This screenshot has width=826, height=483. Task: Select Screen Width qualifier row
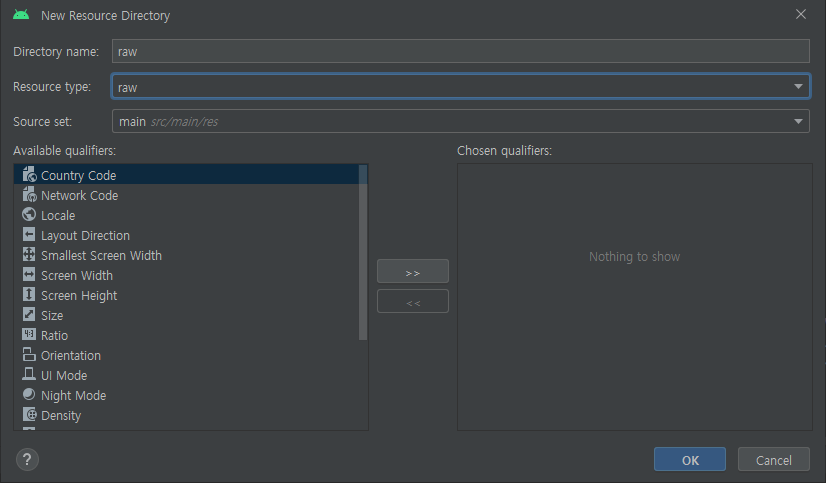click(186, 275)
